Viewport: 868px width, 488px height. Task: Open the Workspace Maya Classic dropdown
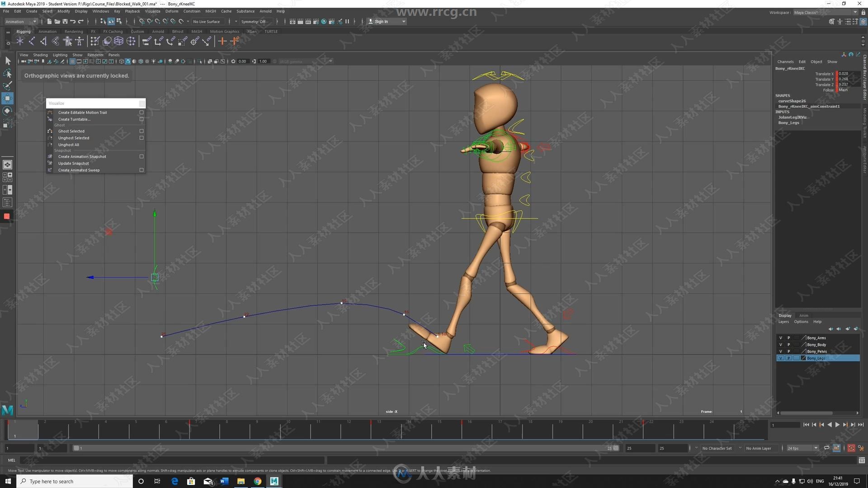826,12
